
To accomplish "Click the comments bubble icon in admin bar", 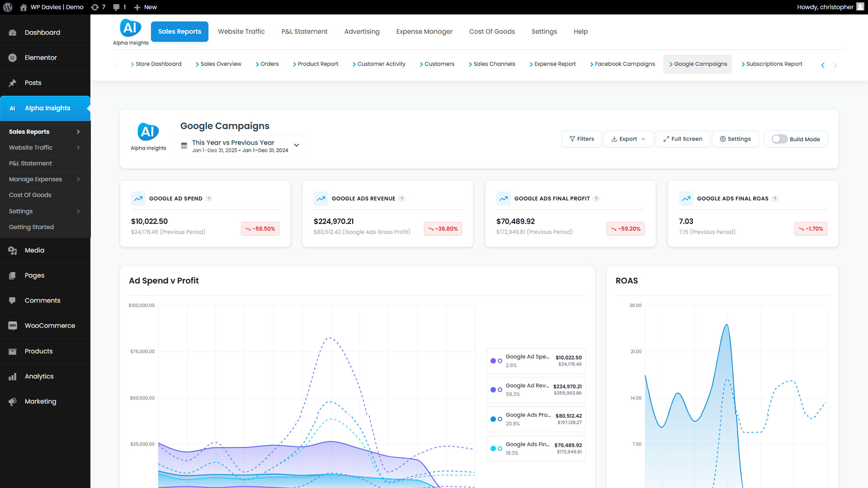I will pyautogui.click(x=116, y=7).
